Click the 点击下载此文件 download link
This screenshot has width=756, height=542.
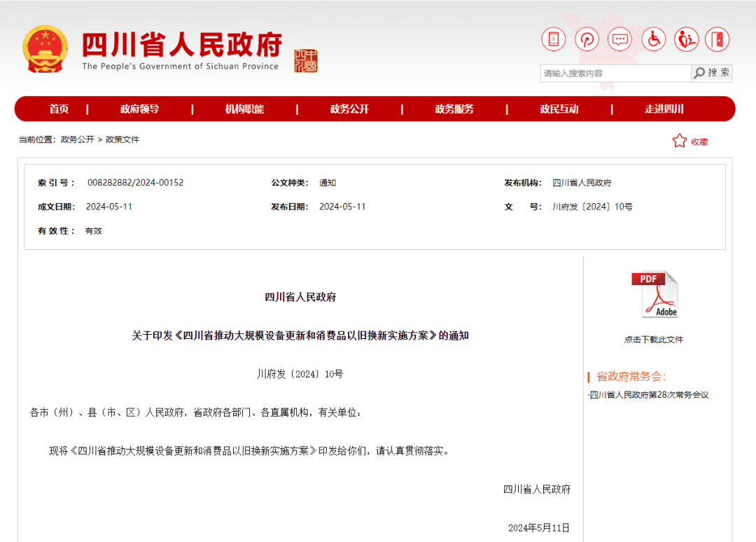654,339
